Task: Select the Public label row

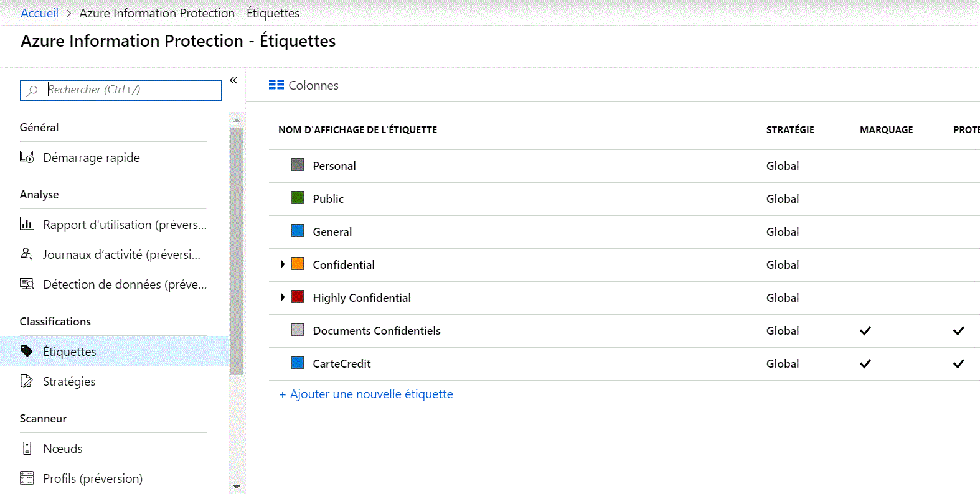Action: [x=624, y=198]
